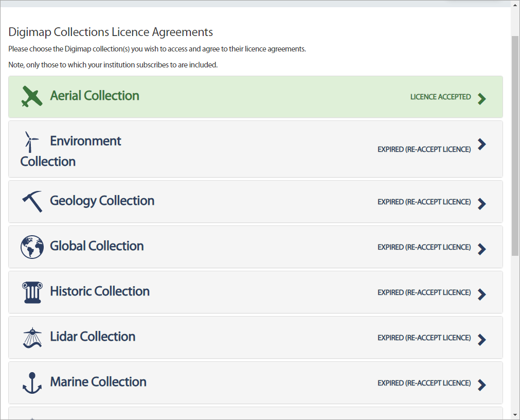Image resolution: width=520 pixels, height=420 pixels.
Task: Expand Marine Collection via its chevron arrow
Action: [482, 385]
